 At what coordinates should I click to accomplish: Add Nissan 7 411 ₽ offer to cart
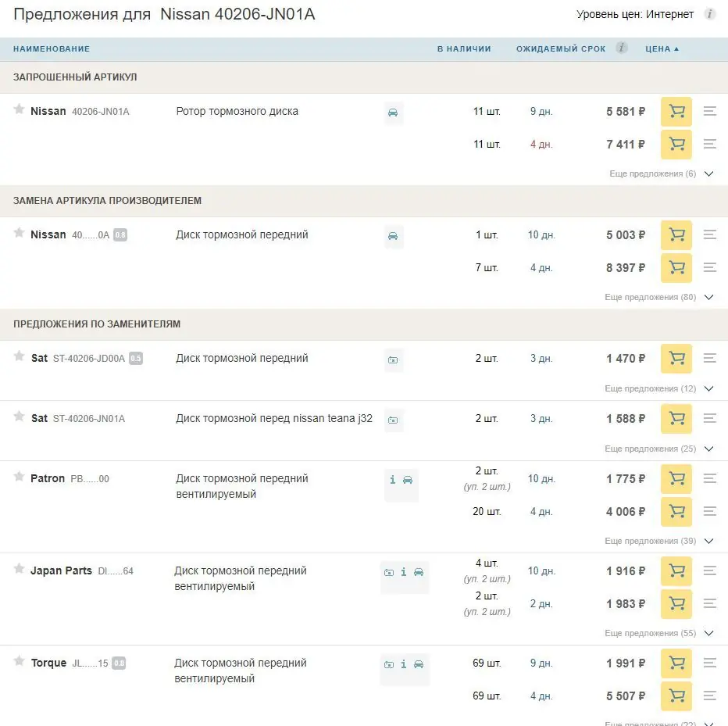[676, 144]
